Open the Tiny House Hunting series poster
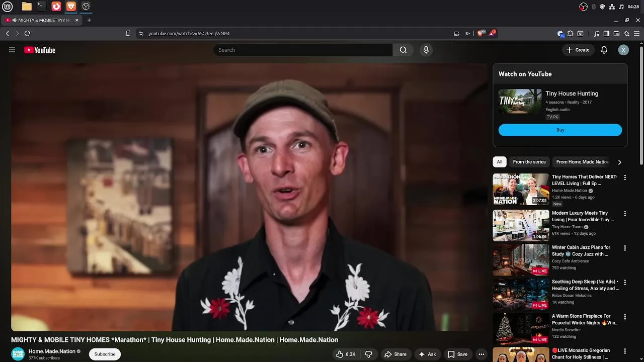The height and width of the screenshot is (362, 644). click(520, 102)
